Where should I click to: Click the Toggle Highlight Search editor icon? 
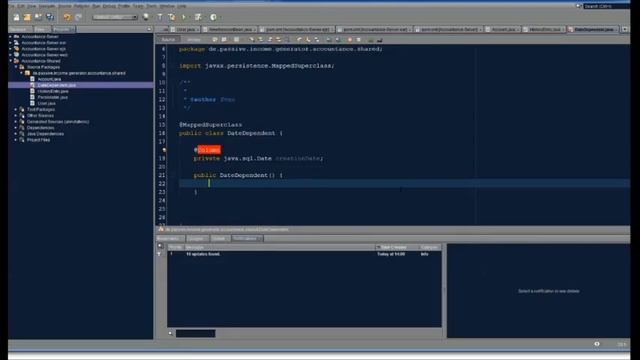point(278,40)
